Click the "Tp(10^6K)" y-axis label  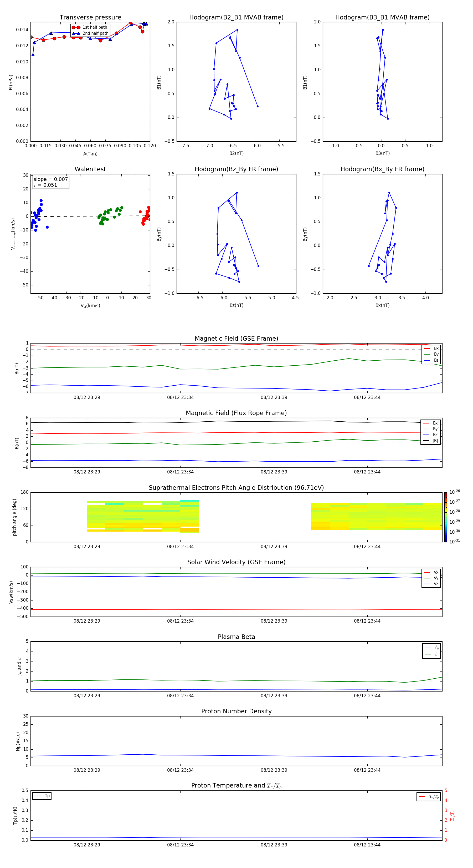point(15,815)
